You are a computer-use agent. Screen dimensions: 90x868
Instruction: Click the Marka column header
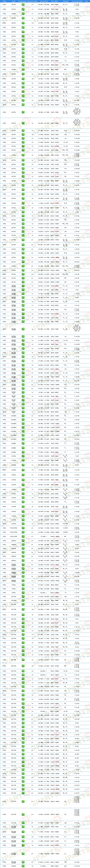coord(4,1)
